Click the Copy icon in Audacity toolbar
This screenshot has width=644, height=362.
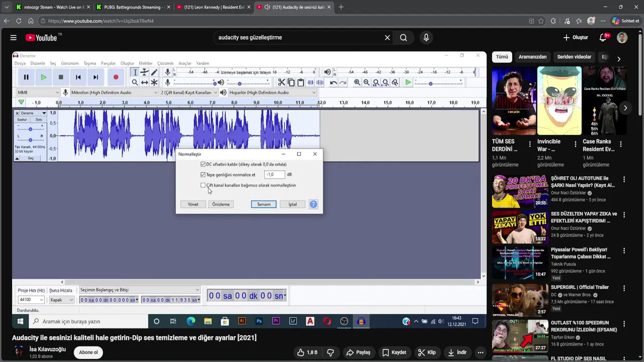point(291,82)
